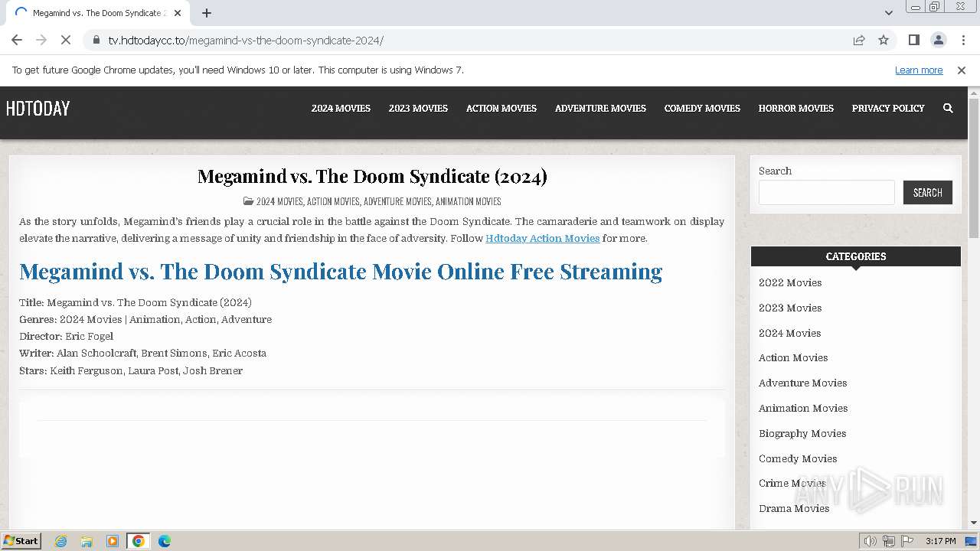This screenshot has width=980, height=551.
Task: Click the forward navigation arrow
Action: tap(41, 40)
